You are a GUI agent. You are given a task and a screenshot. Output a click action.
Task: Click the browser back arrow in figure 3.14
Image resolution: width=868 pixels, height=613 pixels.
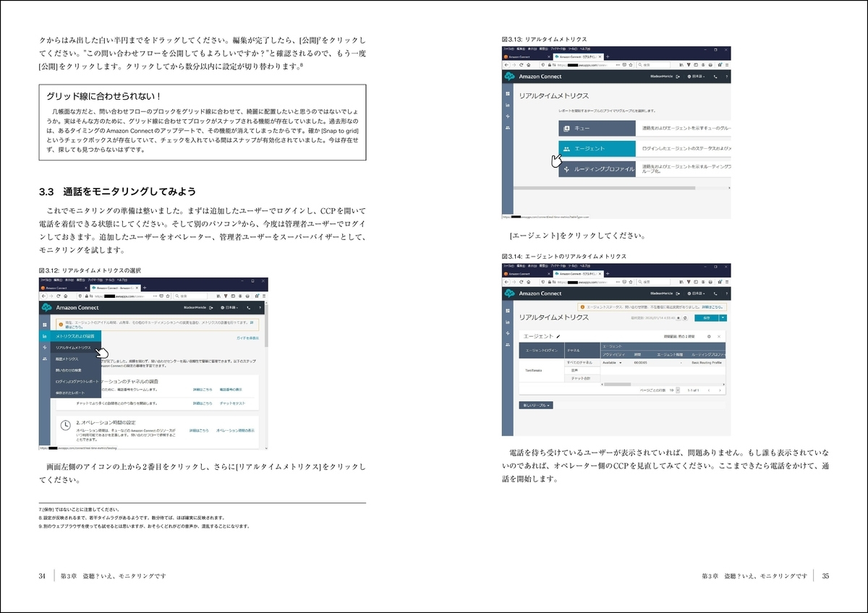tap(506, 281)
